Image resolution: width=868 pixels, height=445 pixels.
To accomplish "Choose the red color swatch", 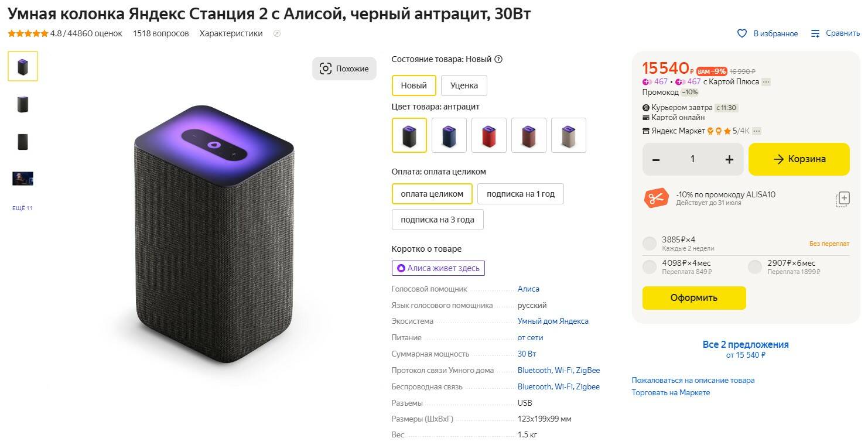I will pyautogui.click(x=488, y=135).
